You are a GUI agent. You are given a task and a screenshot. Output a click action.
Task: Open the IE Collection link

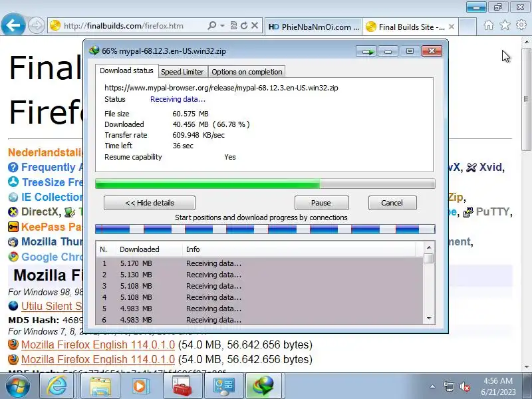(52, 197)
